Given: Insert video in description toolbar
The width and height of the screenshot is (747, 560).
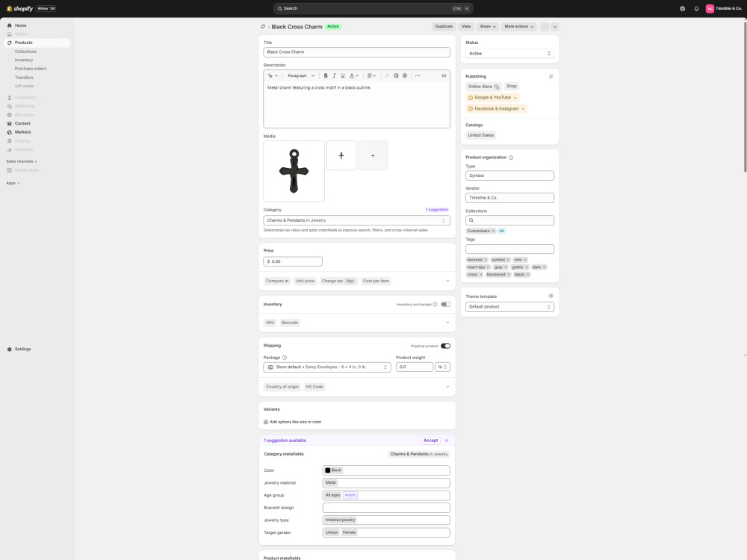Looking at the screenshot, I should (x=405, y=75).
